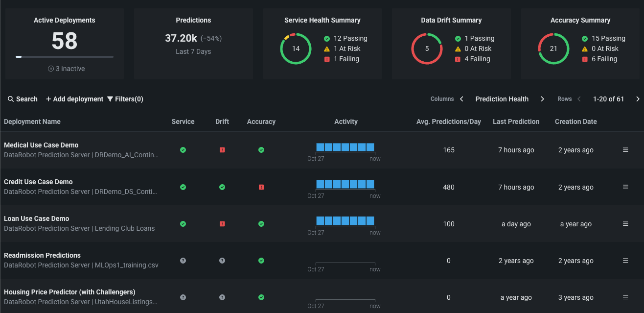The width and height of the screenshot is (644, 313).
Task: Open the actions menu for Medical Use Case Demo
Action: (625, 150)
